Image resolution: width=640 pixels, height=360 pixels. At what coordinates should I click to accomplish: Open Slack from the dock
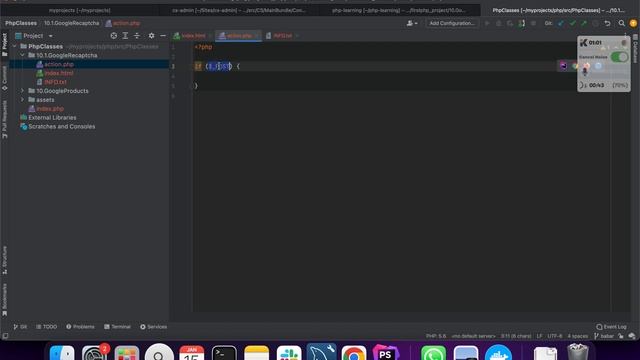tap(289, 353)
